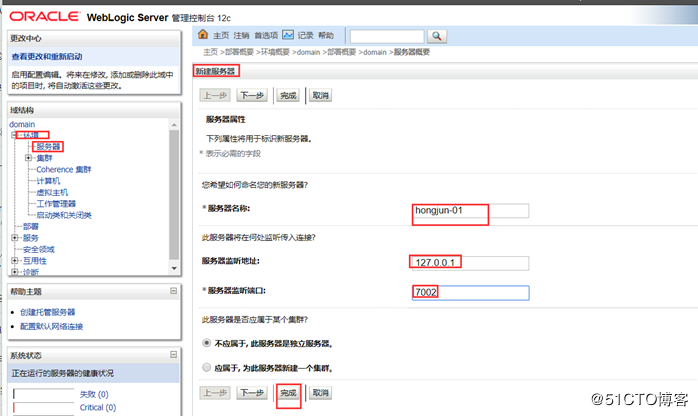Click top 下一步 button
Image resolution: width=698 pixels, height=416 pixels.
252,95
